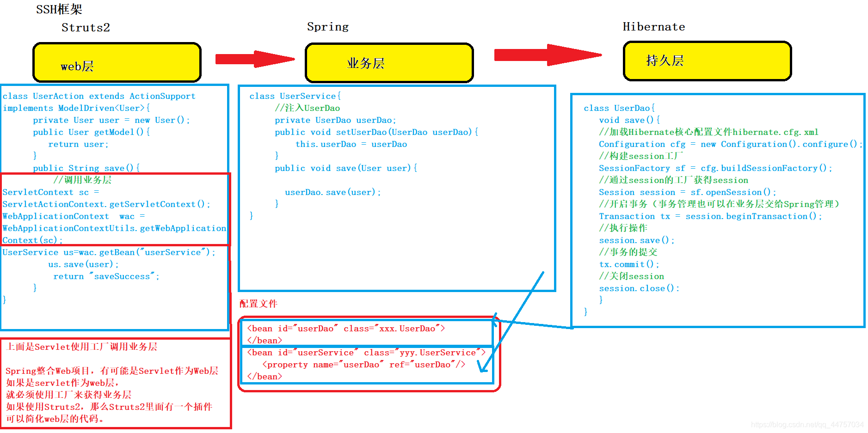
Task: Click the red 配置文件 label
Action: tap(259, 304)
